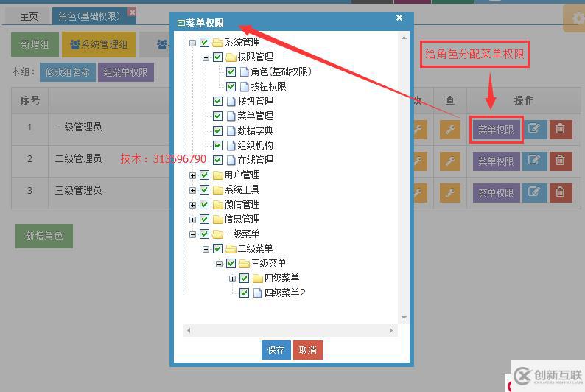585x392 pixels.
Task: Click edit icon for 一级管理员 row
Action: [x=534, y=130]
